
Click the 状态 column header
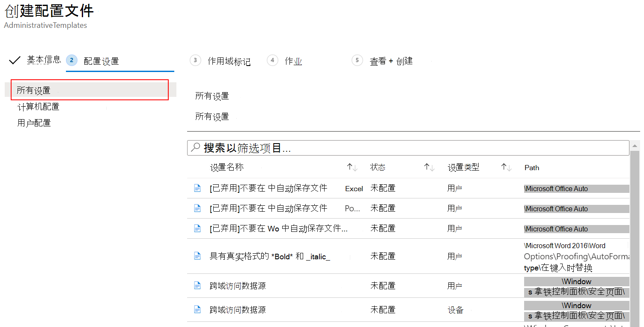(x=378, y=168)
